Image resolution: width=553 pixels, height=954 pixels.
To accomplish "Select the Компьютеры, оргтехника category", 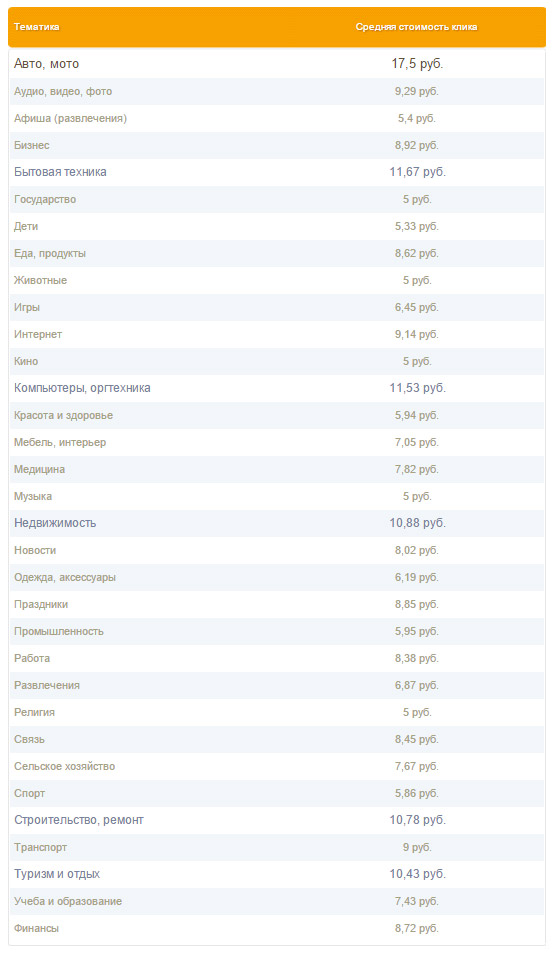I will [82, 388].
